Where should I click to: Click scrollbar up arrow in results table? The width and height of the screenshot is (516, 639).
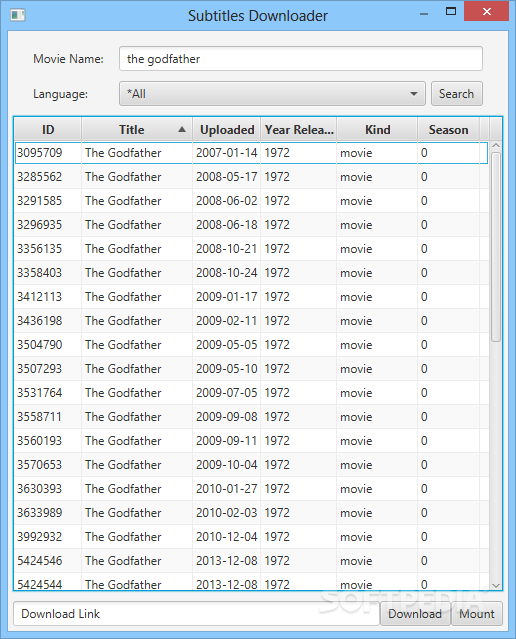click(x=496, y=145)
